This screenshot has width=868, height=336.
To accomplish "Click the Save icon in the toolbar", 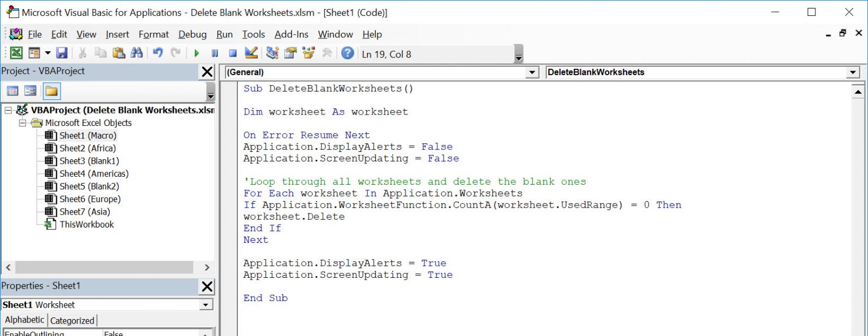I will (x=62, y=53).
